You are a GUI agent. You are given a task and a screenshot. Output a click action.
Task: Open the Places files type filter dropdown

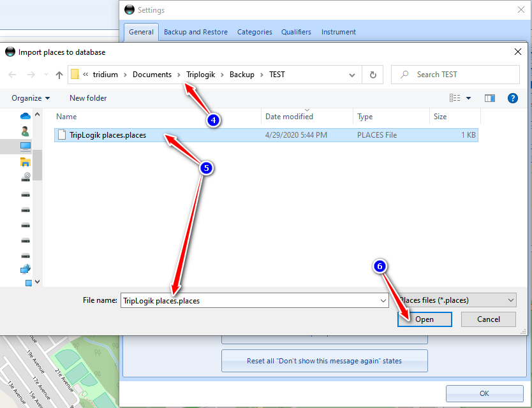[457, 300]
